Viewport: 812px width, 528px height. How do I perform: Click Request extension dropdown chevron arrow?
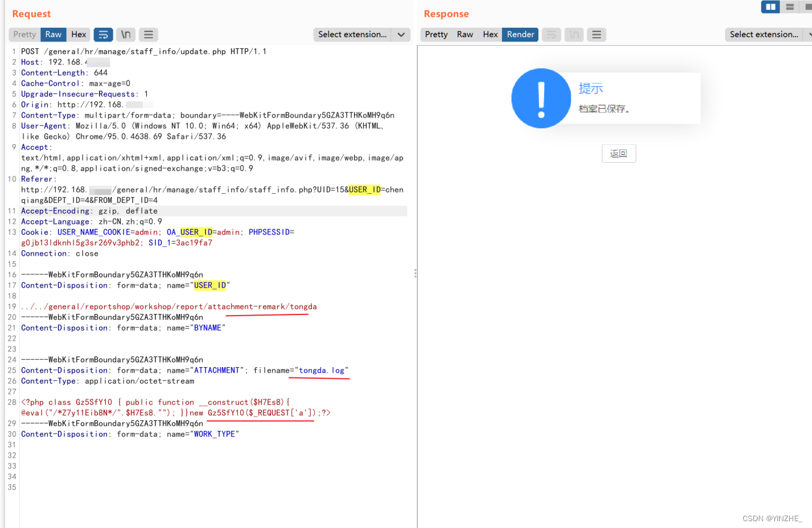point(401,35)
